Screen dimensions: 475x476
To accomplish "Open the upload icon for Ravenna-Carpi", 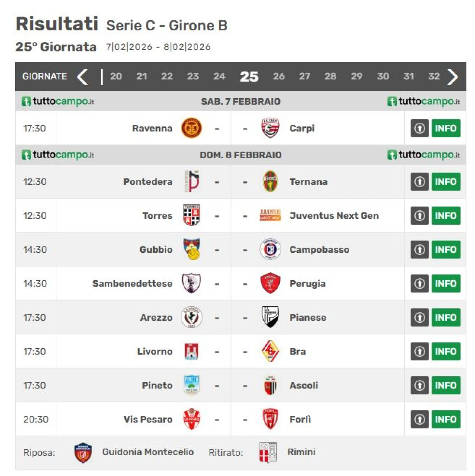I will (419, 128).
